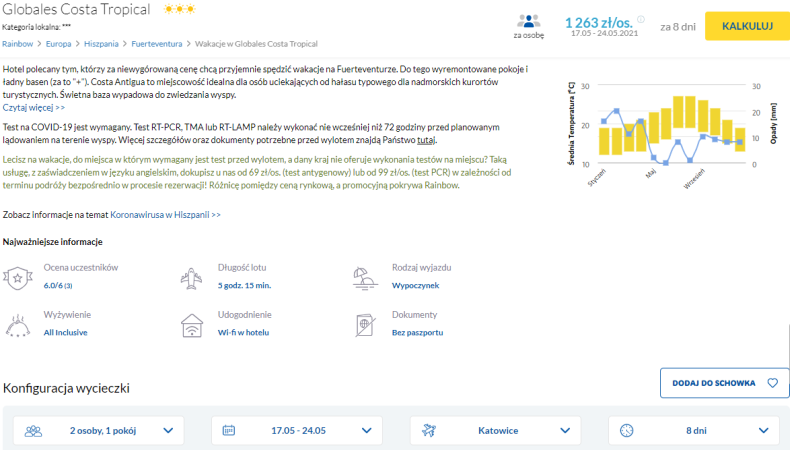Click the '5 godz. 15 min.' flight length value
This screenshot has height=450, width=790.
tap(244, 285)
